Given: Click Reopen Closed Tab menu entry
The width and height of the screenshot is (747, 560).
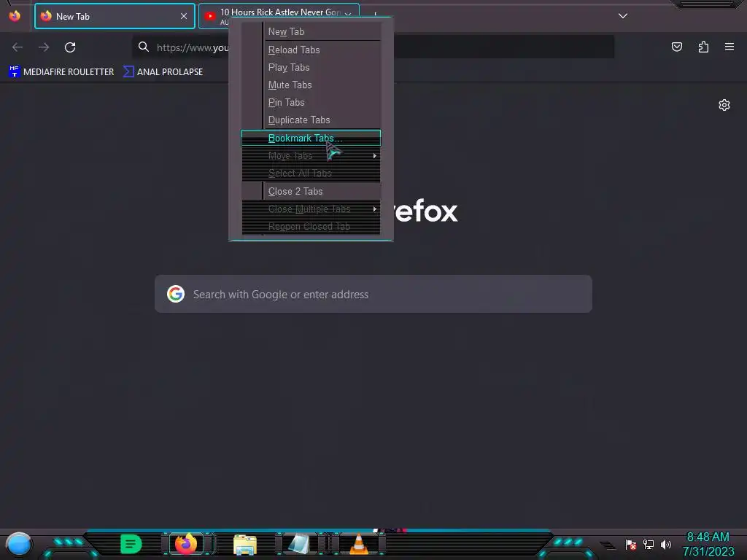Looking at the screenshot, I should point(311,226).
